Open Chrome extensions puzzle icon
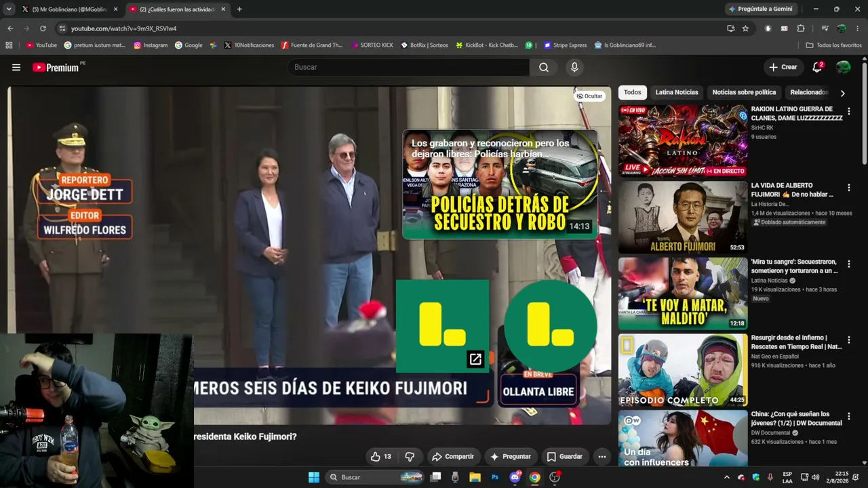The width and height of the screenshot is (868, 488). click(801, 28)
